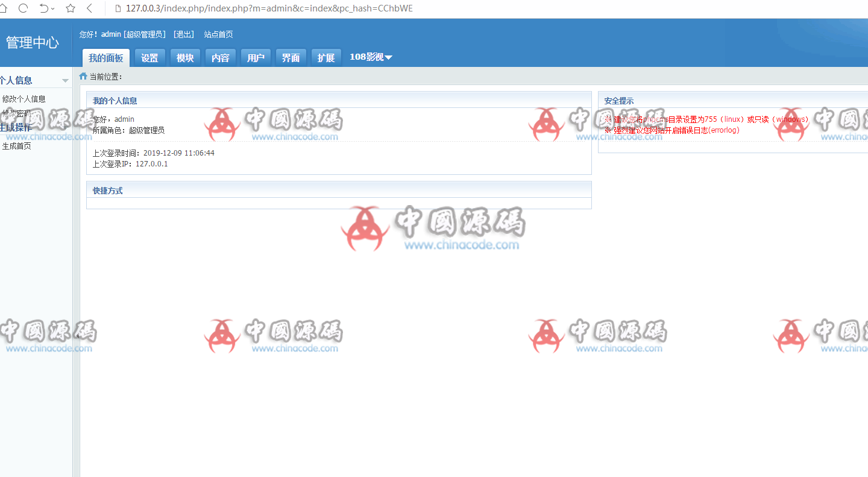The image size is (868, 477).
Task: Click the bookmark star icon
Action: tap(71, 8)
